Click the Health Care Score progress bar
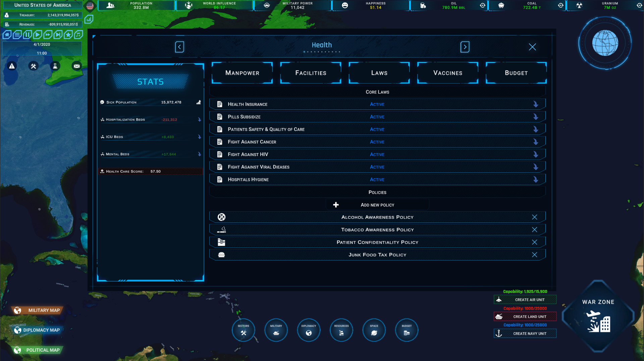The height and width of the screenshot is (361, 644). click(150, 171)
